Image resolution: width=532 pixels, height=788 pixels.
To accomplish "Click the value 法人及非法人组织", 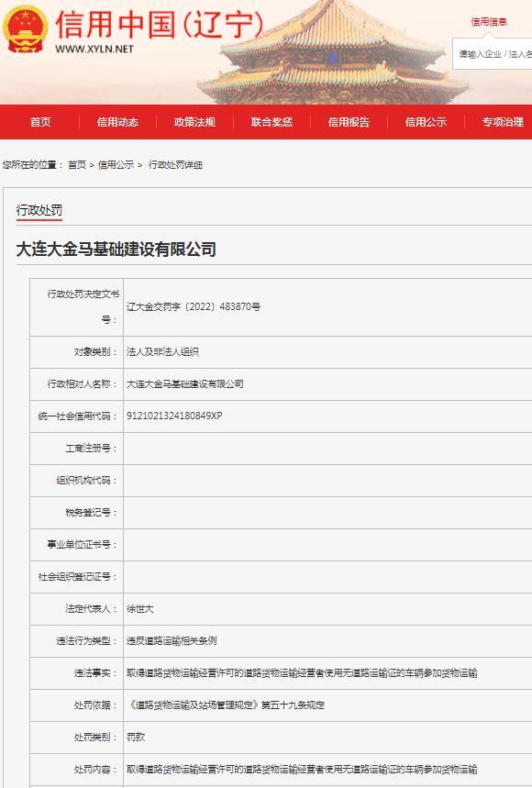I will tap(162, 351).
